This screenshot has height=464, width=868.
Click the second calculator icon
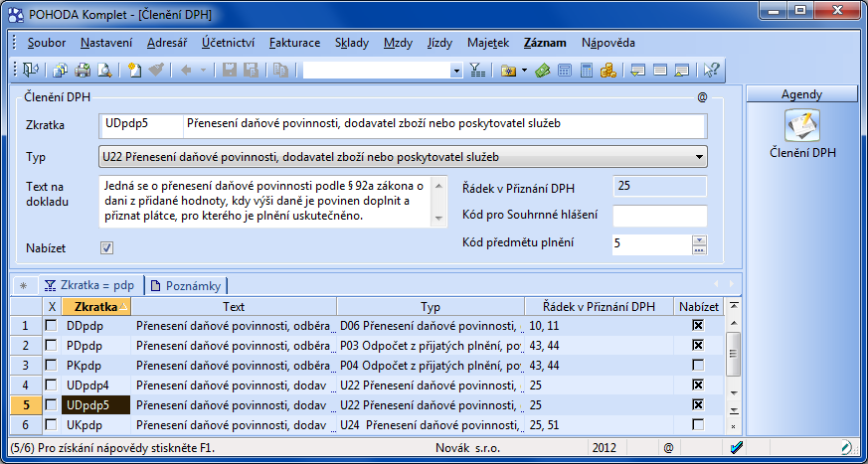pos(587,71)
